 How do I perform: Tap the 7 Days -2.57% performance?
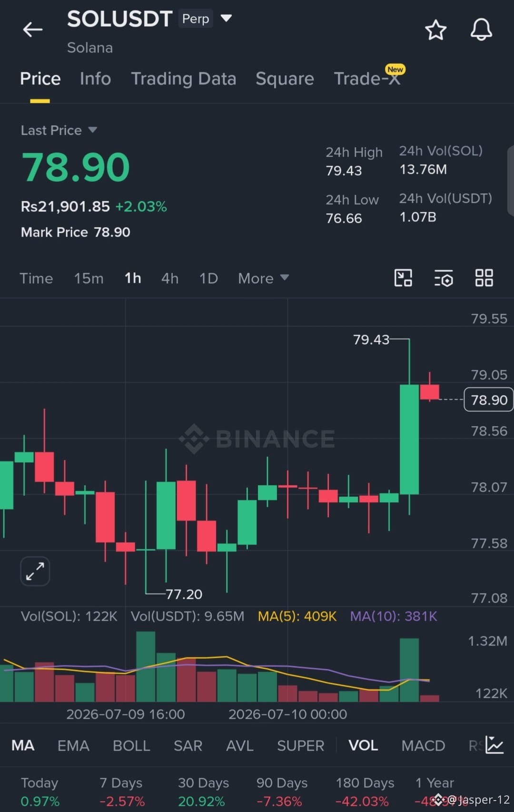[x=122, y=792]
